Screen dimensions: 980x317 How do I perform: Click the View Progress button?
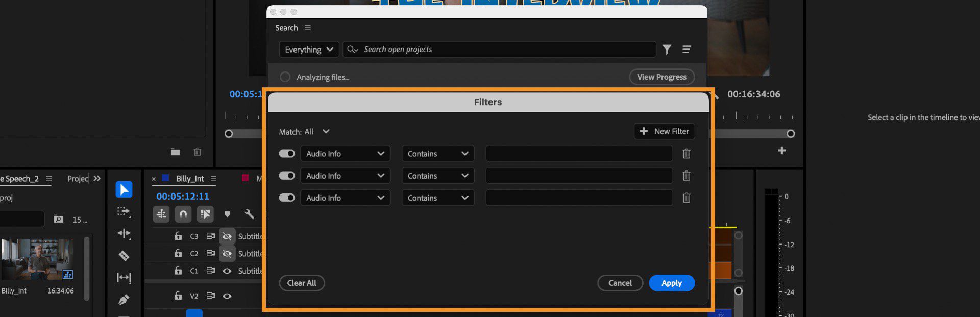[x=661, y=77]
